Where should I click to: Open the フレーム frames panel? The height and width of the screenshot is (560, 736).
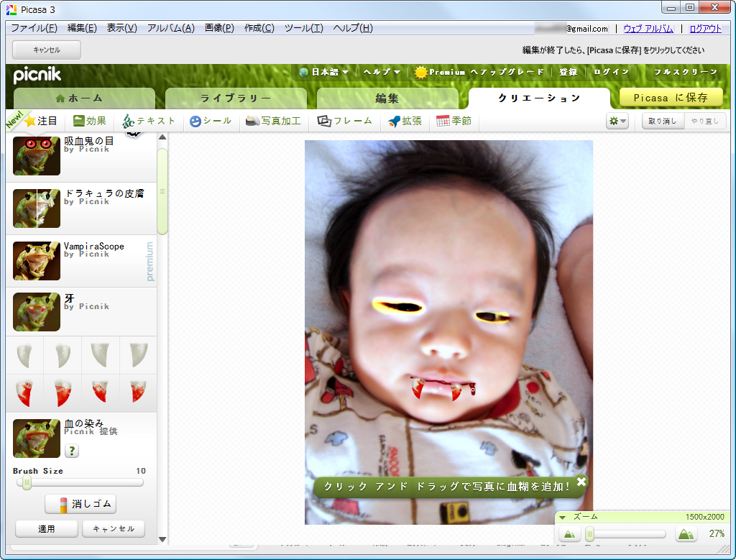[x=344, y=120]
